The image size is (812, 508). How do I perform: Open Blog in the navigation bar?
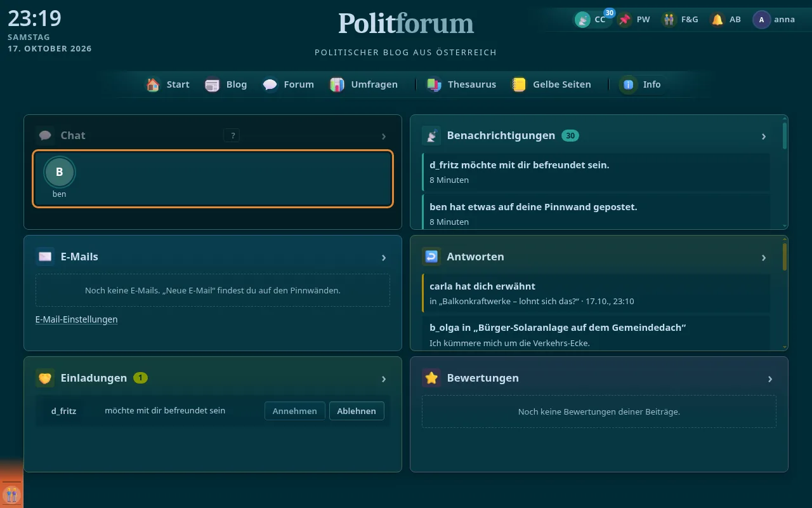click(x=226, y=84)
